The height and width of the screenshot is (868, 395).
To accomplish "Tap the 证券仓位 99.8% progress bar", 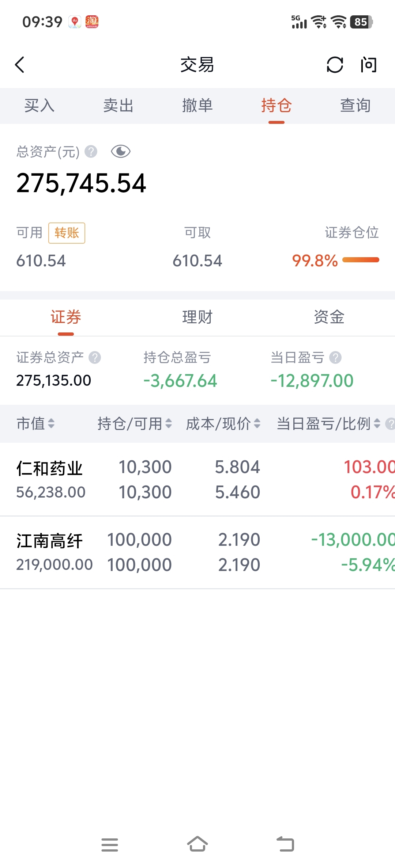I will coord(361,260).
